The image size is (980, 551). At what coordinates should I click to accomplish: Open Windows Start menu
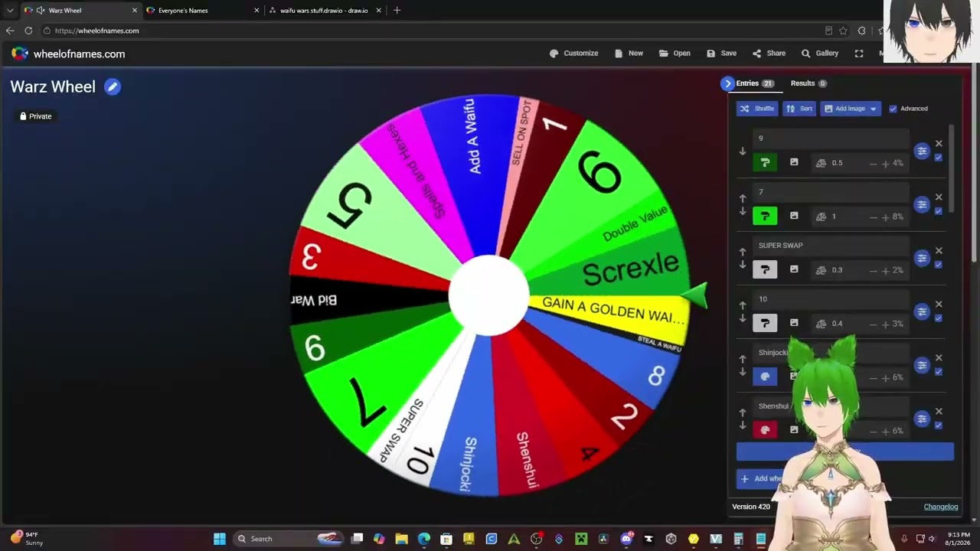tap(220, 539)
